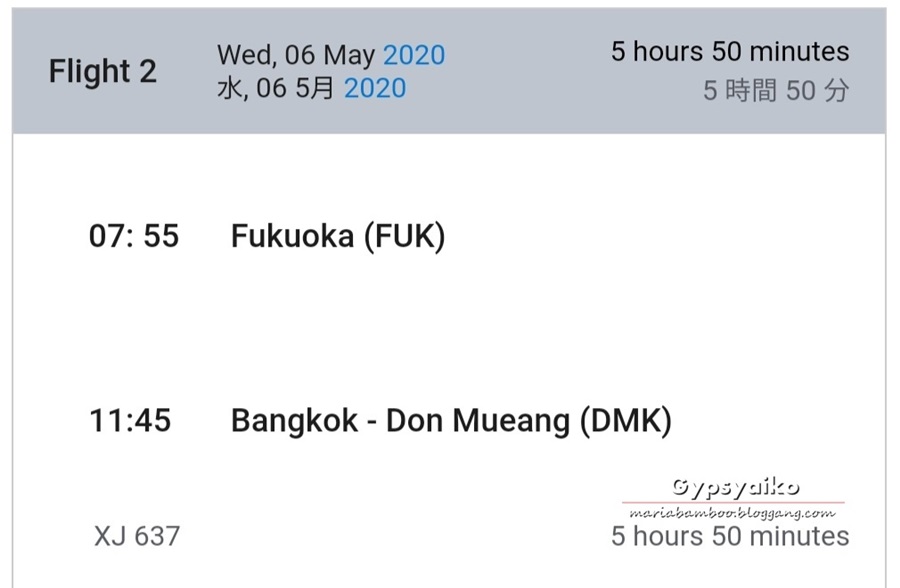Click the bottom 5 hours 50 minutes duration

click(730, 536)
